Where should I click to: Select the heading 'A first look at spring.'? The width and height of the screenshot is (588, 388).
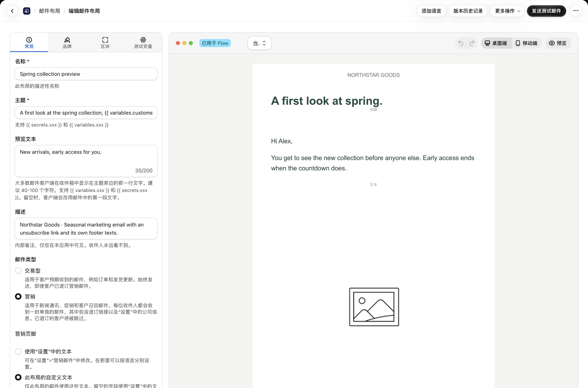pos(326,101)
